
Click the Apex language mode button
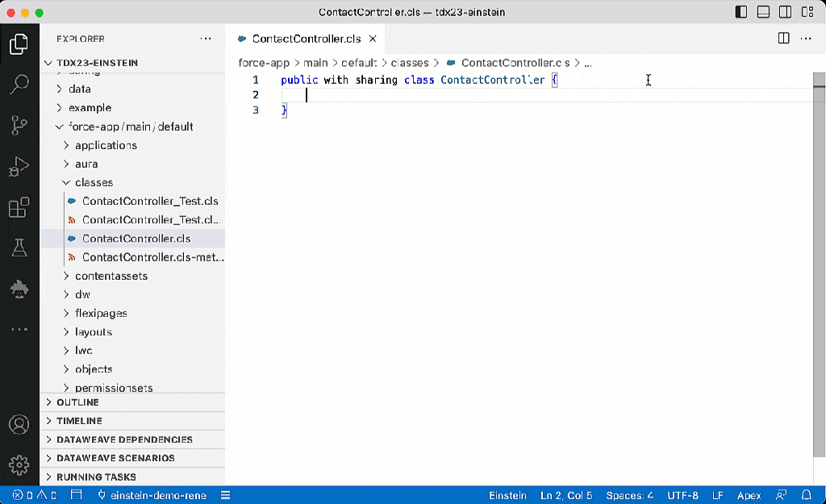point(749,495)
